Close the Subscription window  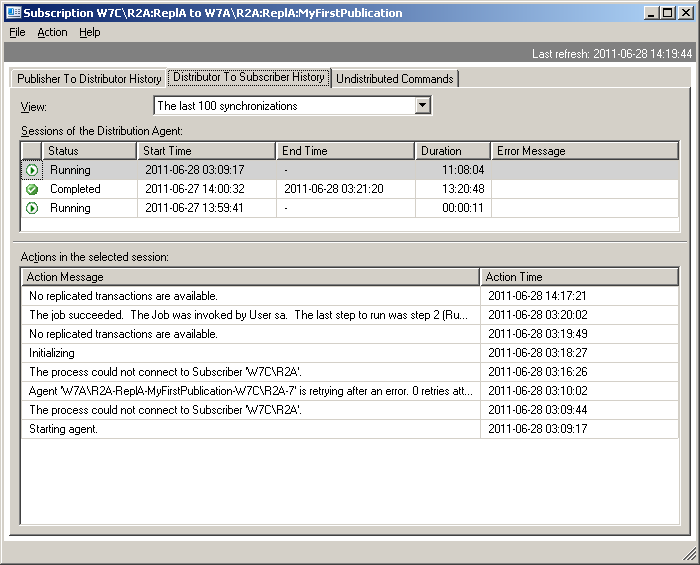(686, 13)
